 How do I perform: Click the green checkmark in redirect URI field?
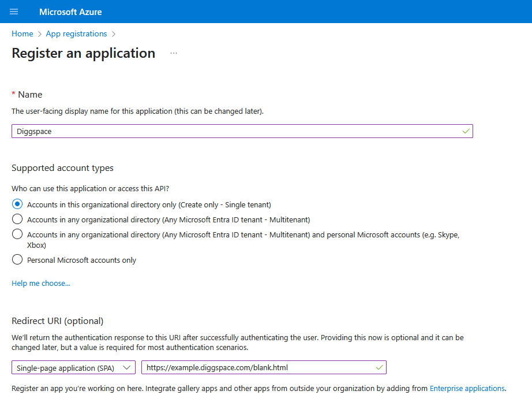click(380, 367)
